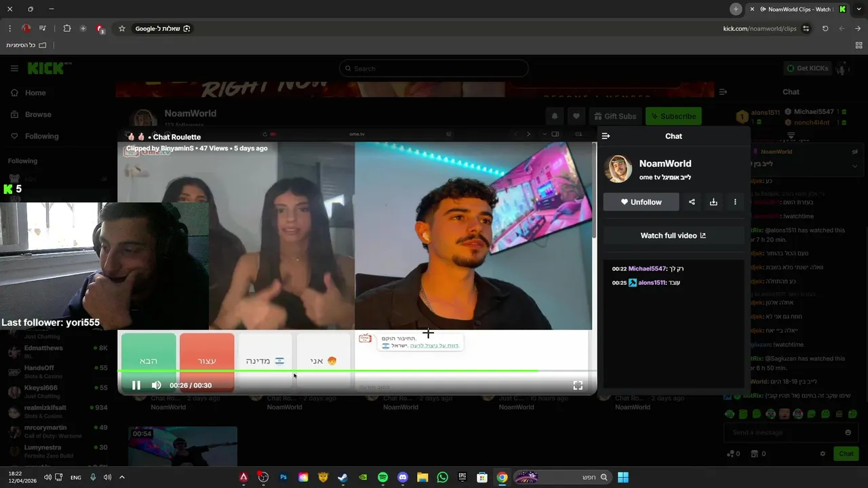Open the 00:54 clip thumbnail
This screenshot has height=488, width=868.
point(183,447)
